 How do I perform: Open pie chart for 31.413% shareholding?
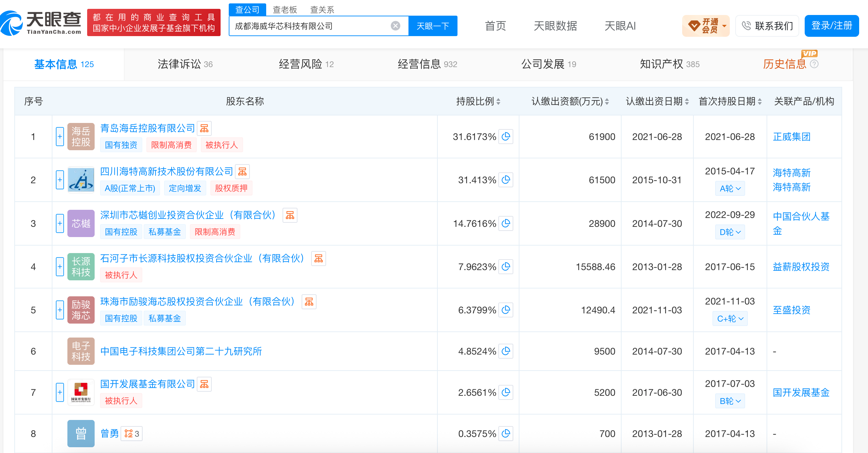tap(506, 180)
